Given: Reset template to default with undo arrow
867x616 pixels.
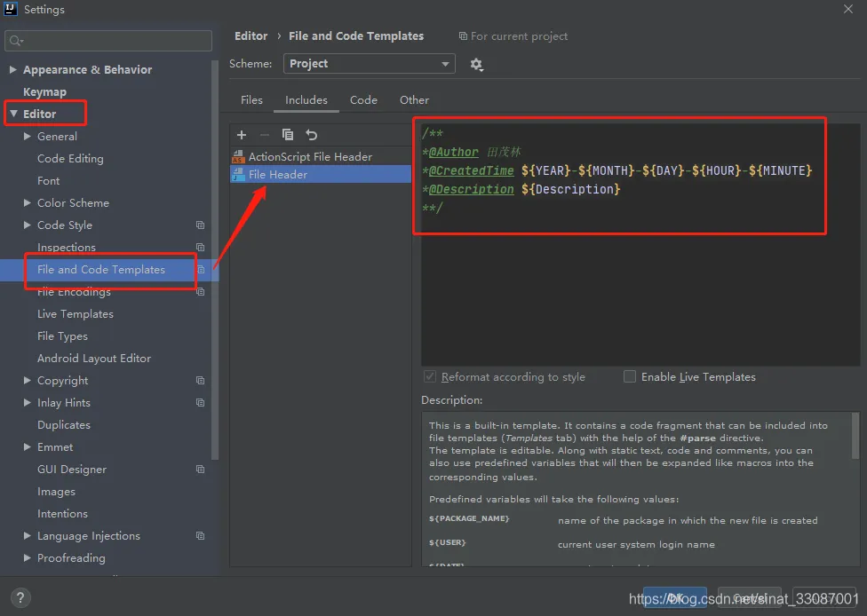Looking at the screenshot, I should (x=311, y=135).
